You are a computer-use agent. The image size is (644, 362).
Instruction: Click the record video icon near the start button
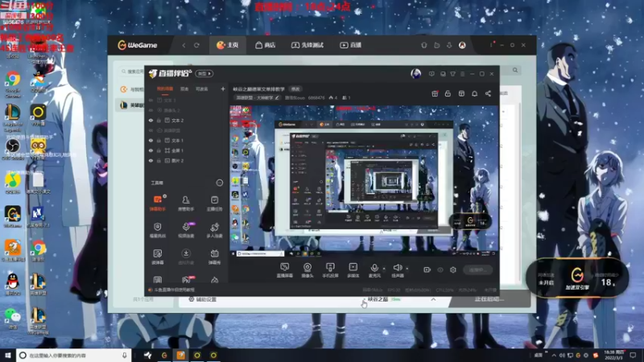(x=427, y=270)
